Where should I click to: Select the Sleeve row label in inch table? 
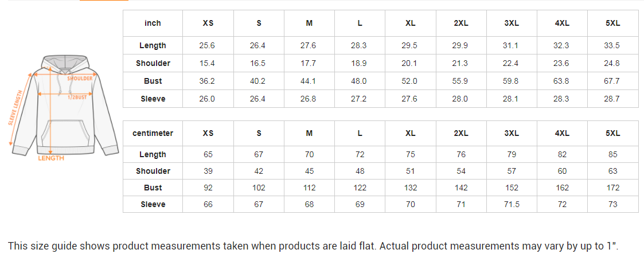[x=153, y=99]
